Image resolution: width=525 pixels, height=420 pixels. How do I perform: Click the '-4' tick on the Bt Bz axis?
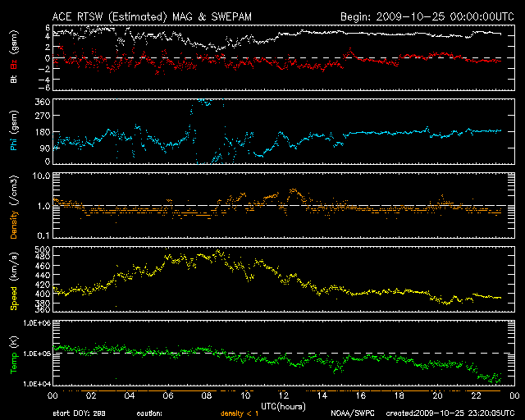(44, 80)
